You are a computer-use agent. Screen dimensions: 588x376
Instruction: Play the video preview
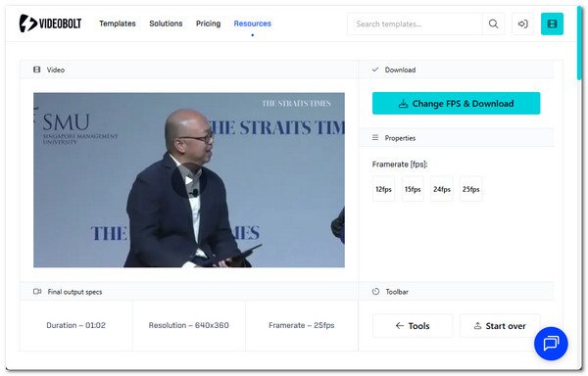pyautogui.click(x=189, y=180)
